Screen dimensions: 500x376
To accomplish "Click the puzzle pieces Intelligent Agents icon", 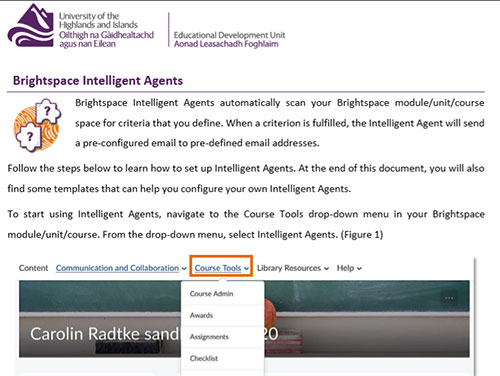I will tap(37, 126).
